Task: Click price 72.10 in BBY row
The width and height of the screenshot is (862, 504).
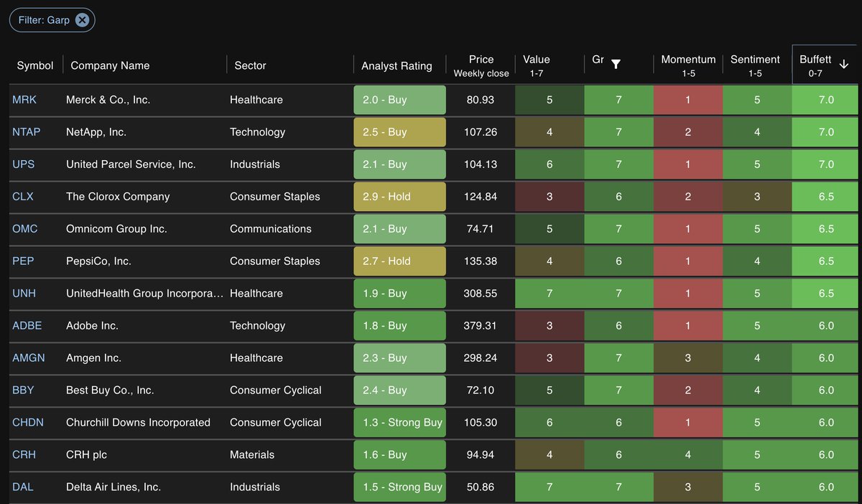Action: click(x=481, y=391)
